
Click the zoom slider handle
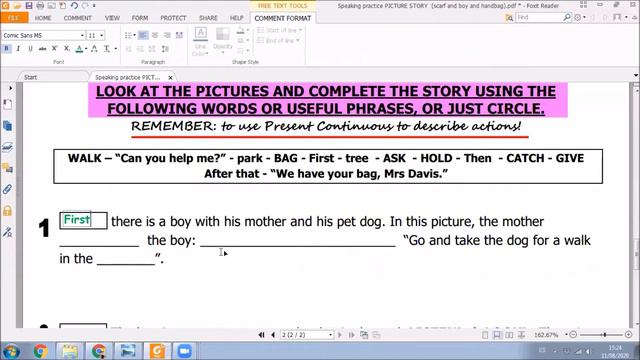(x=604, y=335)
